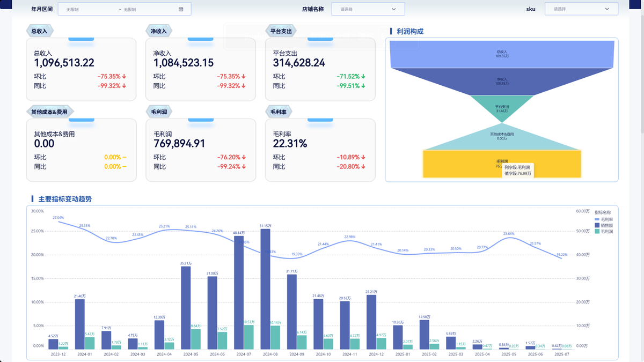
Task: Select the 总收入 card tab label
Action: pos(40,31)
